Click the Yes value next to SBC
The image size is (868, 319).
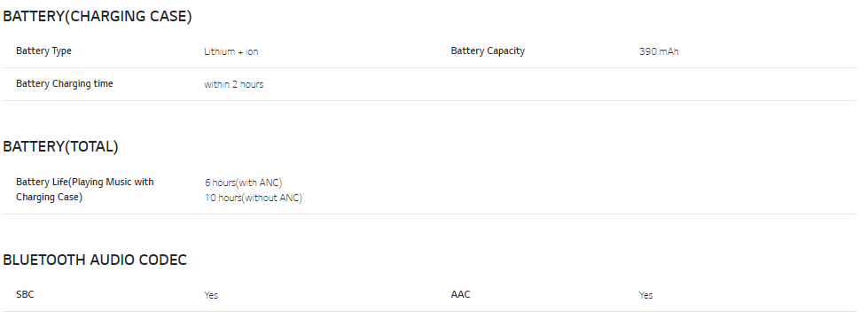pos(211,295)
